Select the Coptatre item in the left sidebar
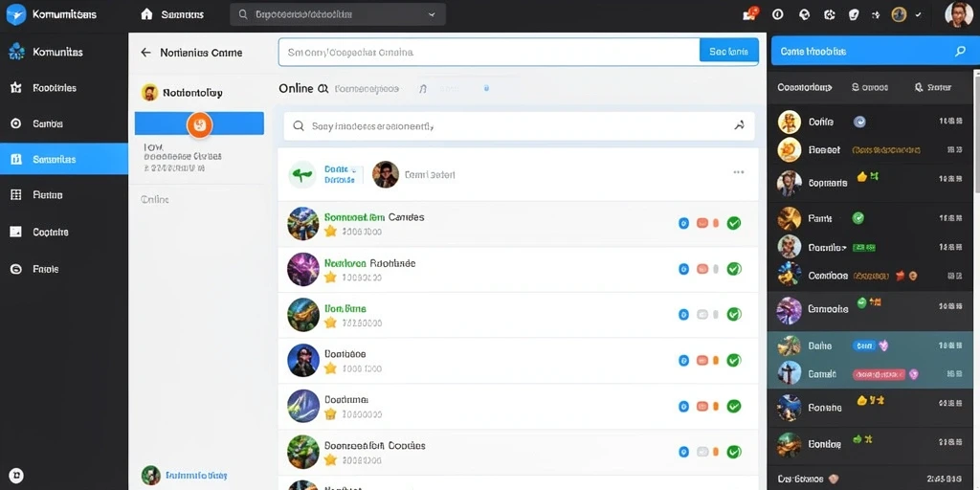980x490 pixels. pyautogui.click(x=64, y=232)
